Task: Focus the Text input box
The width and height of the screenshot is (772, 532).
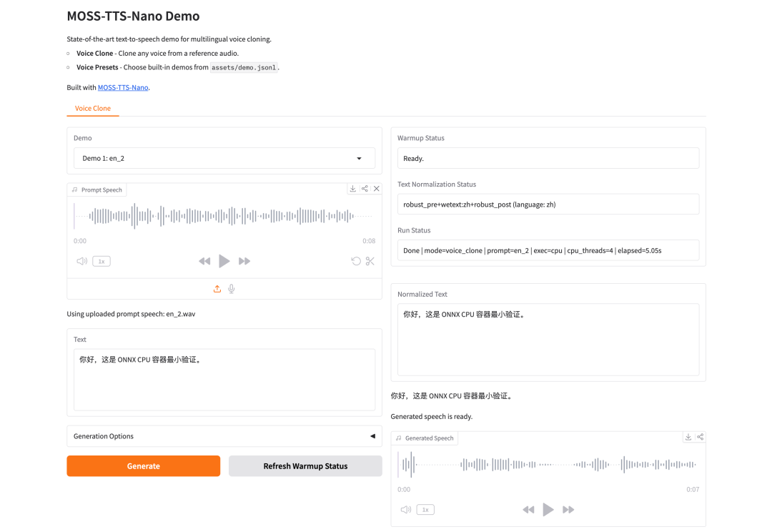Action: (x=224, y=380)
